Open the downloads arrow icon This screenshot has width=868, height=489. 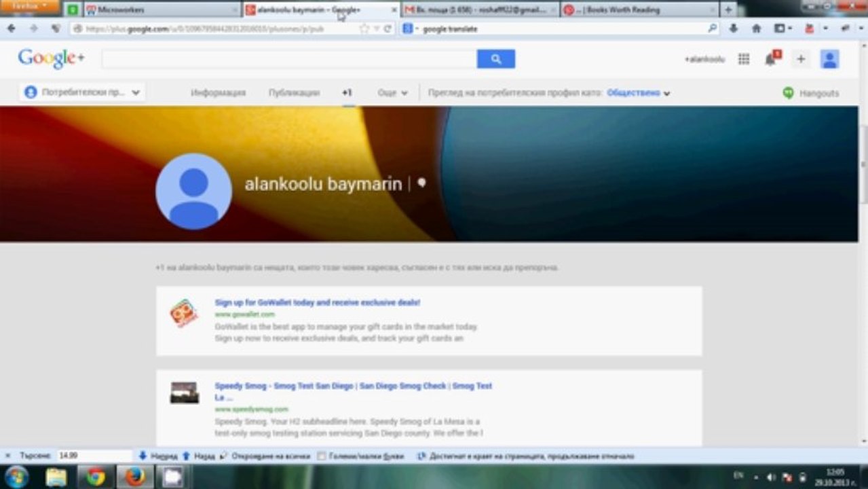coord(734,29)
